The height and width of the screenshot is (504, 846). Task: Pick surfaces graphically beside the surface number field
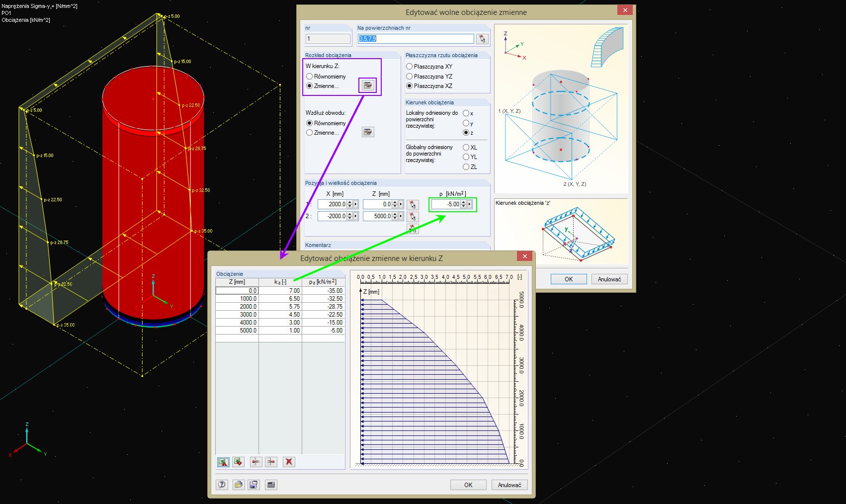point(482,39)
